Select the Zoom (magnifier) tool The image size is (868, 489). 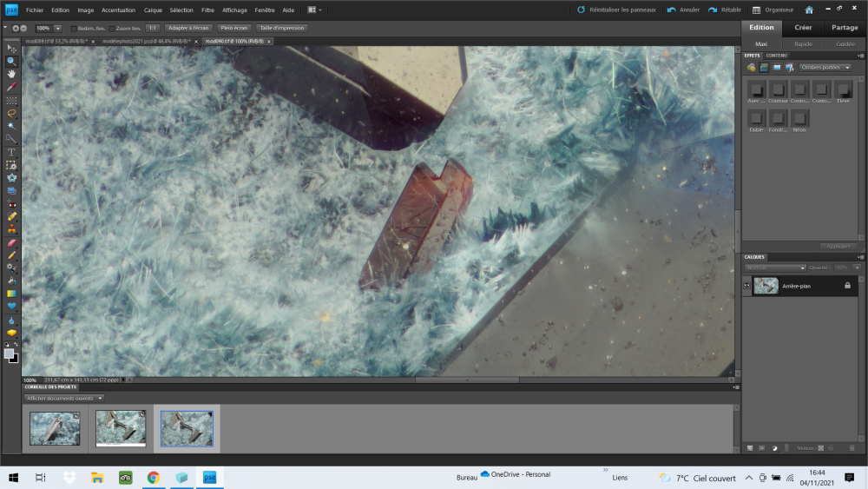coord(12,62)
